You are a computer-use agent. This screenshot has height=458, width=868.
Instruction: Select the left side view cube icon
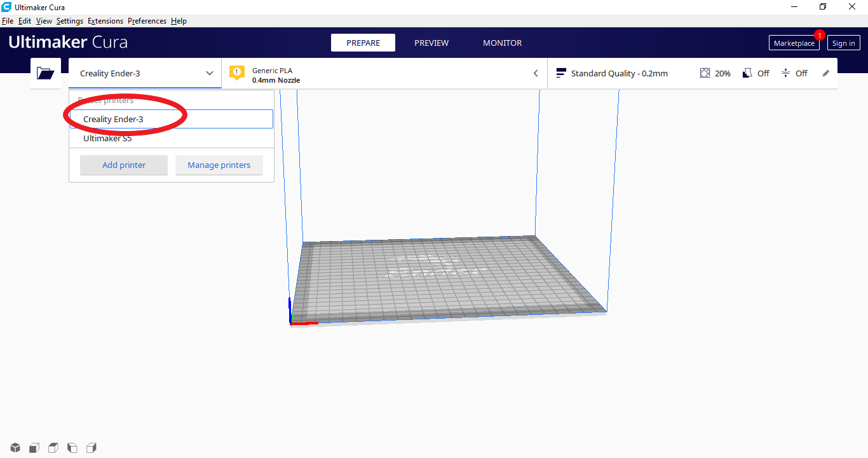pyautogui.click(x=72, y=448)
